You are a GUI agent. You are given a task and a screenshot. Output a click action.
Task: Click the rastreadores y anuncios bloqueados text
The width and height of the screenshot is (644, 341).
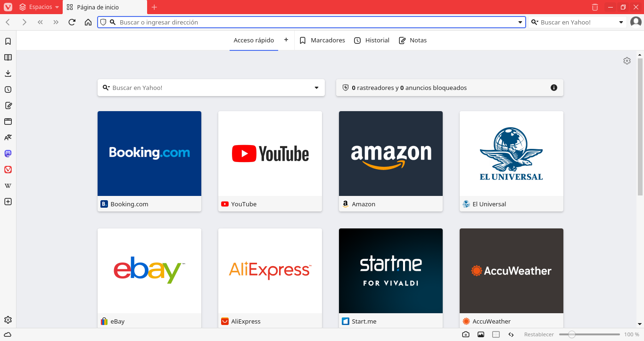409,88
